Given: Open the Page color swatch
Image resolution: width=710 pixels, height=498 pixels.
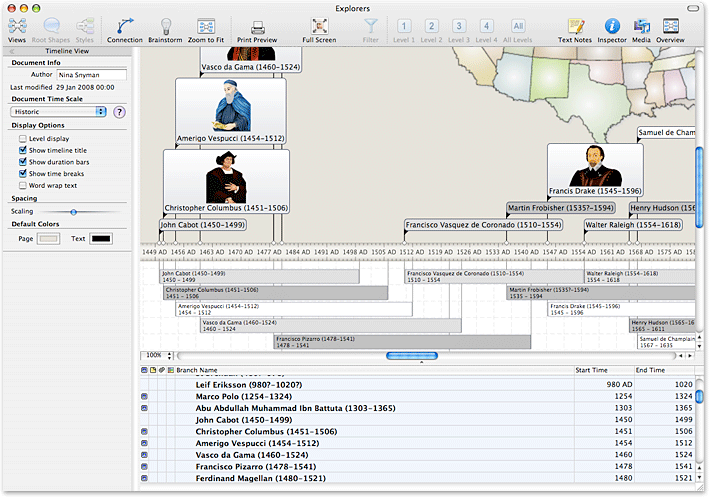Looking at the screenshot, I should [x=48, y=239].
